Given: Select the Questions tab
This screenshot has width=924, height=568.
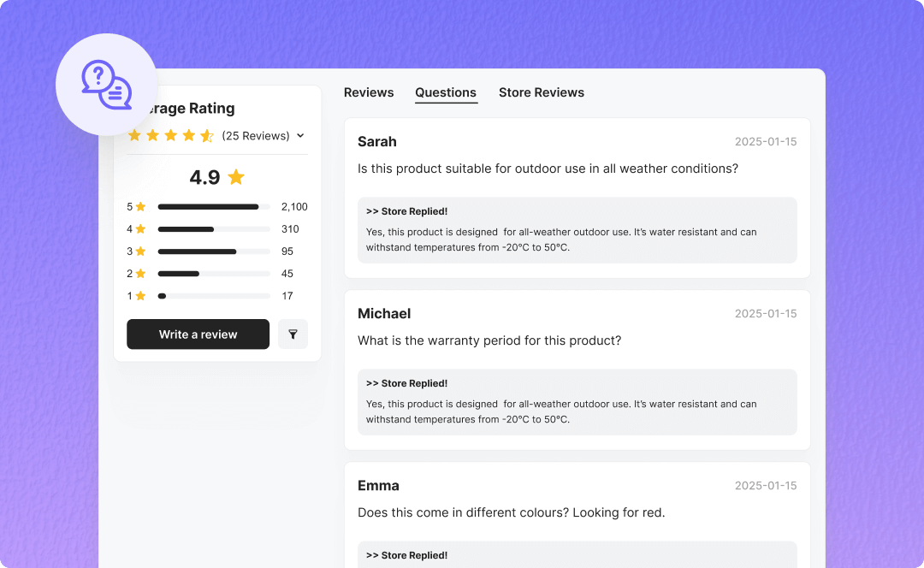Looking at the screenshot, I should coord(446,92).
